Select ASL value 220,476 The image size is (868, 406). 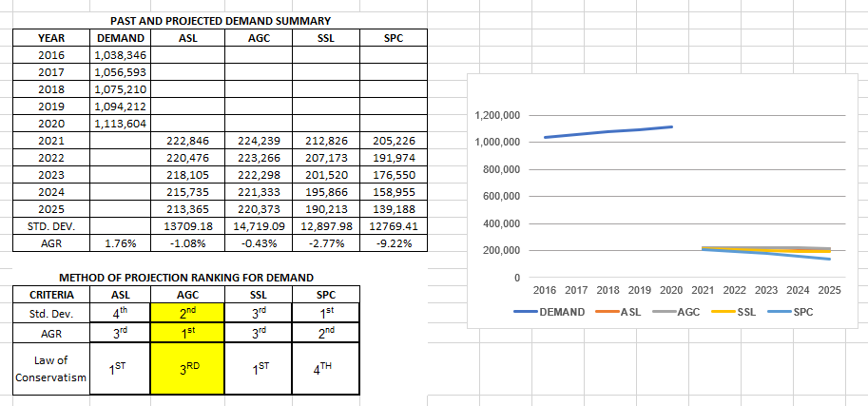187,158
